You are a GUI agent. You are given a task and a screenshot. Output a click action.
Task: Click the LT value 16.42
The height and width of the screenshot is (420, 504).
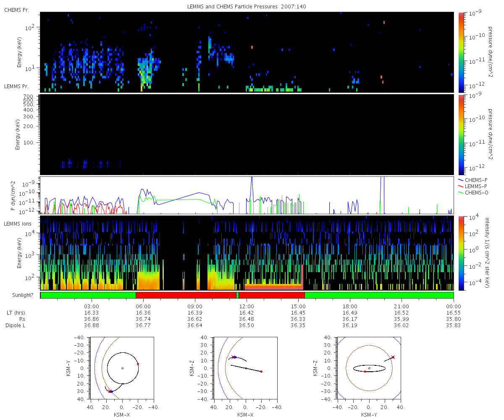tap(247, 313)
